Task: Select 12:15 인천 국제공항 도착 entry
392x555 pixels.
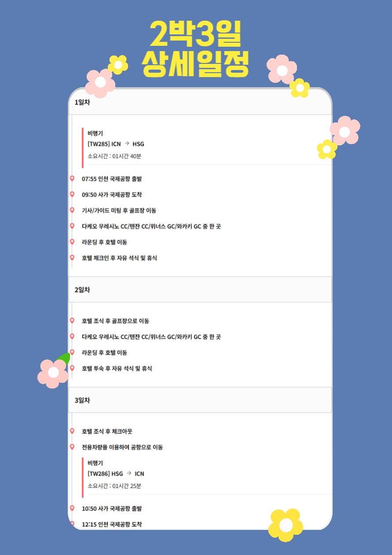Action: [x=112, y=524]
